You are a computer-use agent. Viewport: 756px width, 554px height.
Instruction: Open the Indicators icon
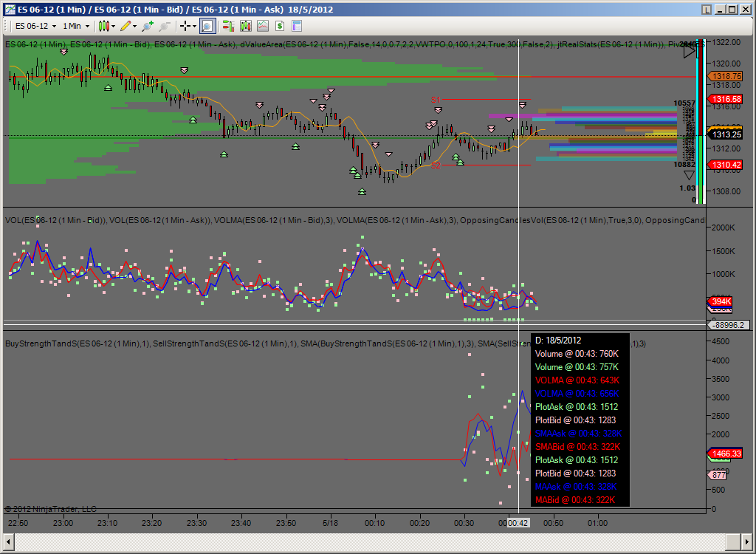point(263,26)
